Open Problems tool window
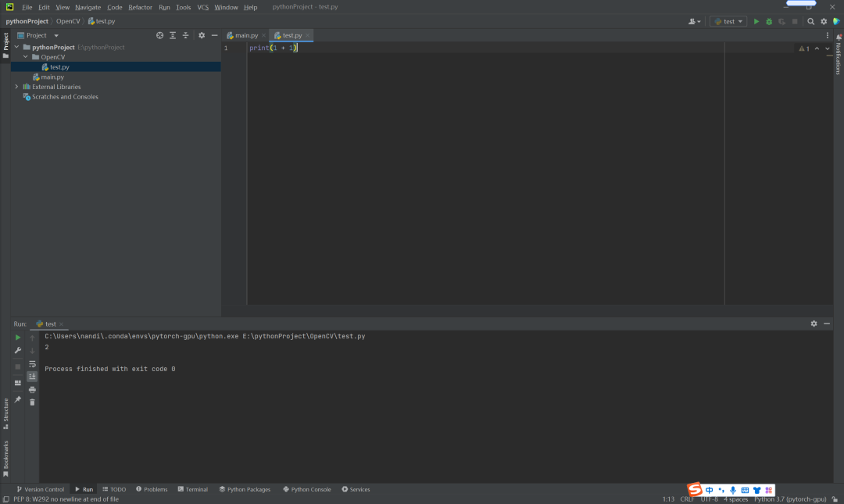Image resolution: width=844 pixels, height=504 pixels. tap(152, 489)
